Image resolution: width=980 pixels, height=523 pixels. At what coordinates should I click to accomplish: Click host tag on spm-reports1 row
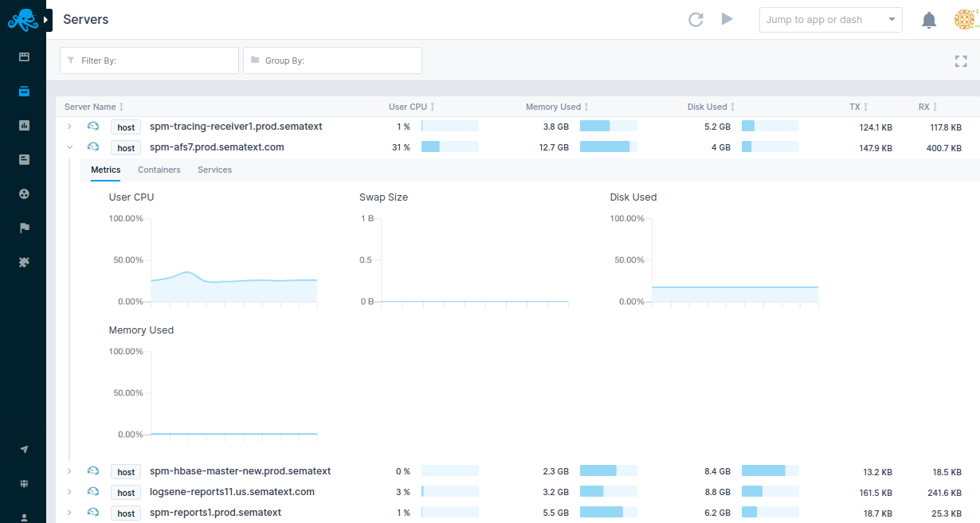click(x=126, y=513)
